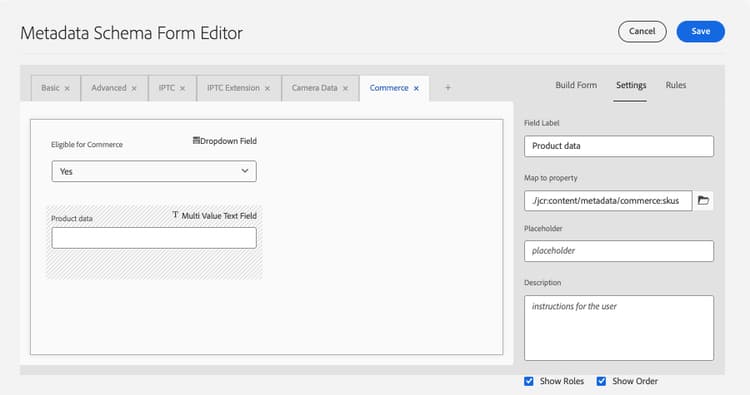
Task: Click the Product data form input
Action: tap(154, 238)
